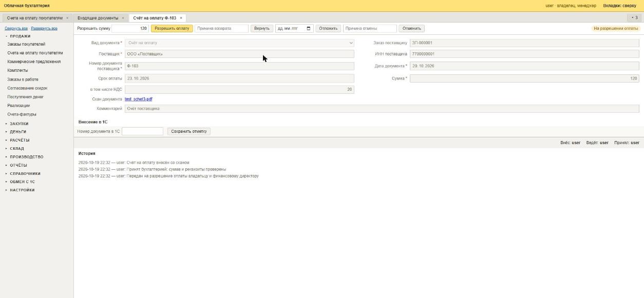The height and width of the screenshot is (298, 644).
Task: Expand the «РАСЧЁТЫ» sidebar section
Action: (x=20, y=140)
